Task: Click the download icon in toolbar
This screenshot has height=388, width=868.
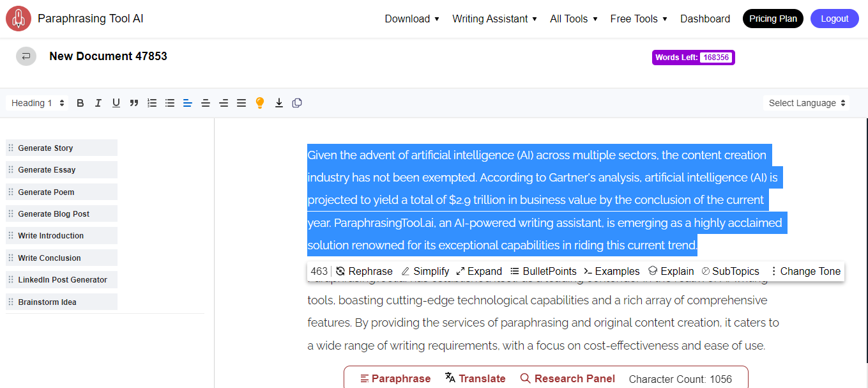Action: pyautogui.click(x=279, y=103)
